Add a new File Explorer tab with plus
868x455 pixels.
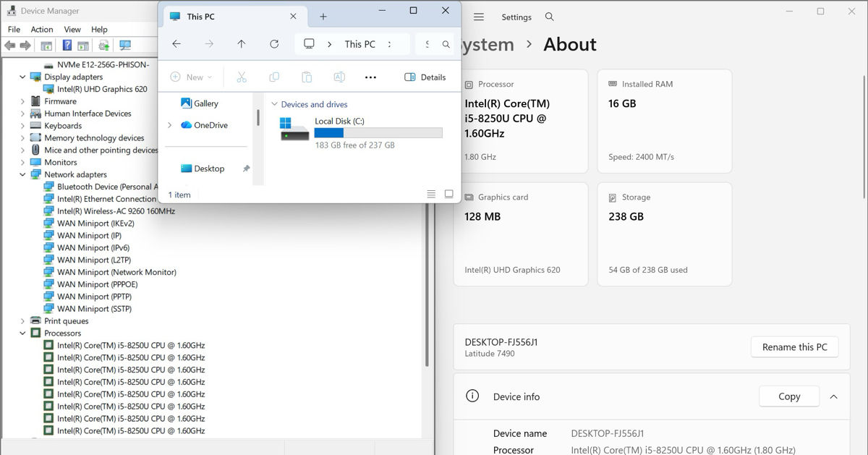323,17
